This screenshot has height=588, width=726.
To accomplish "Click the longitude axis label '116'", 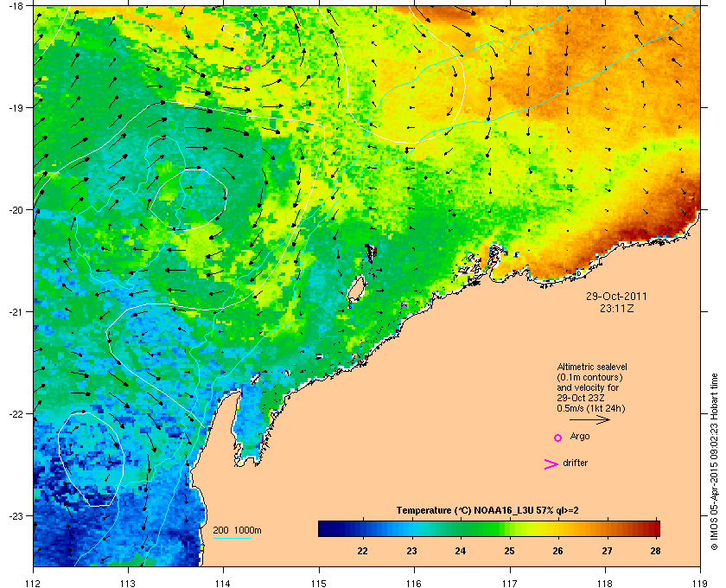I will pos(414,584).
